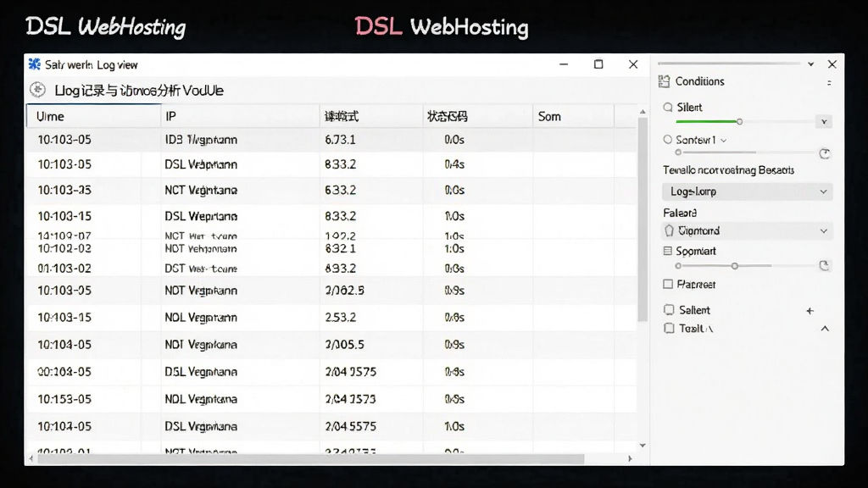Click the Faleard label
Image resolution: width=868 pixels, height=488 pixels.
click(x=680, y=213)
